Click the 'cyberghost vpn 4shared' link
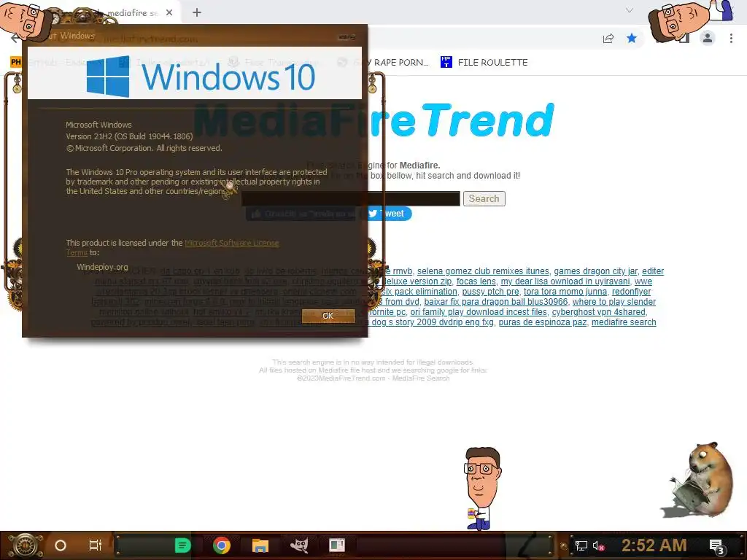The height and width of the screenshot is (560, 747). tap(599, 312)
